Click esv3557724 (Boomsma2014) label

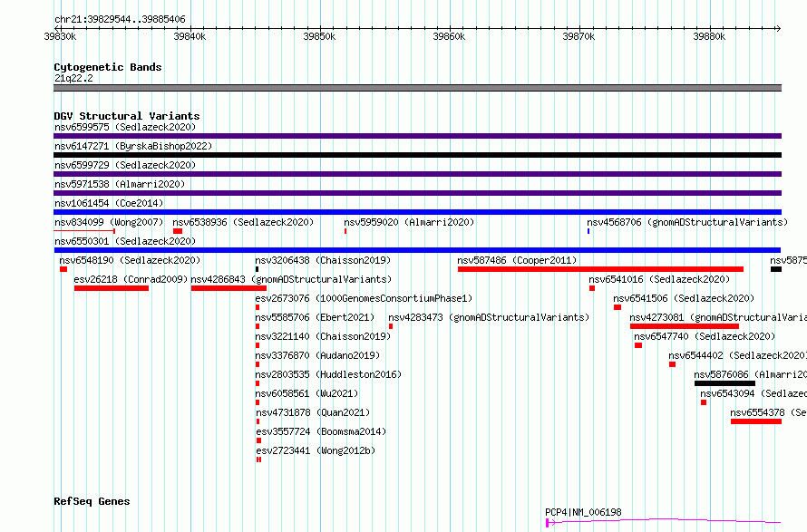coord(321,431)
